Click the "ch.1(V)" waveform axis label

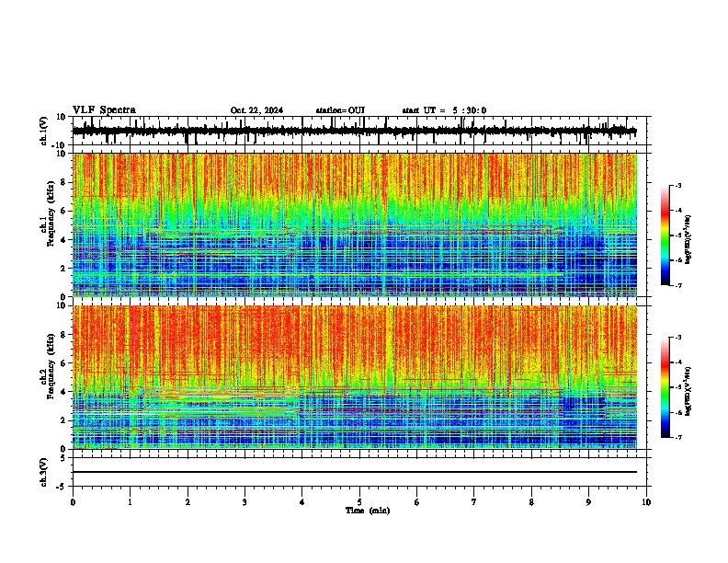pos(43,131)
